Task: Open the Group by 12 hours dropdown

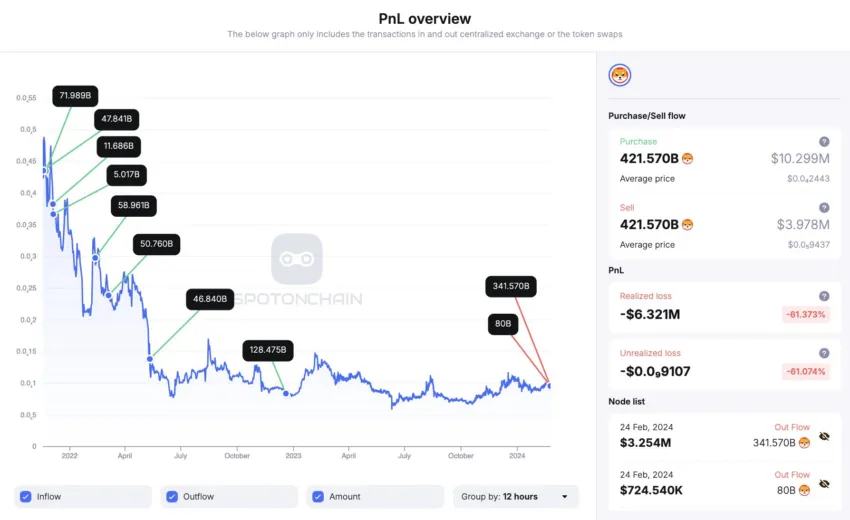Action: coord(516,497)
